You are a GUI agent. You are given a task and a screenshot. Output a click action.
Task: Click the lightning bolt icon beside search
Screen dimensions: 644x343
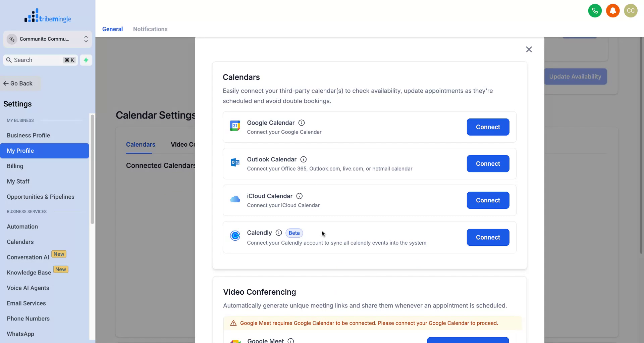tap(86, 60)
